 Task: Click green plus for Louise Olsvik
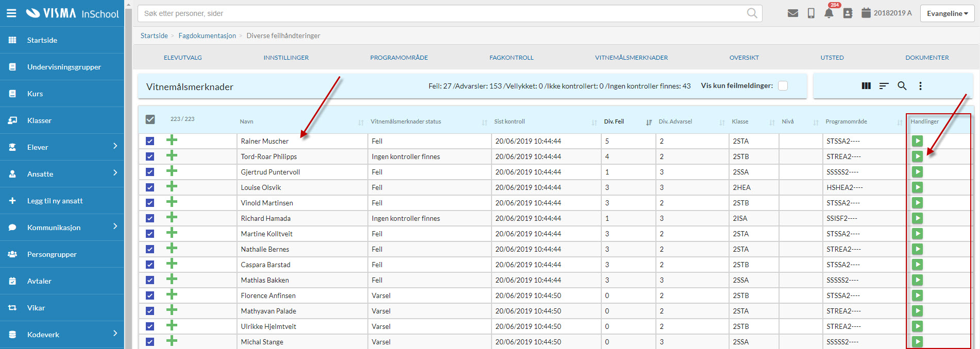(x=172, y=186)
